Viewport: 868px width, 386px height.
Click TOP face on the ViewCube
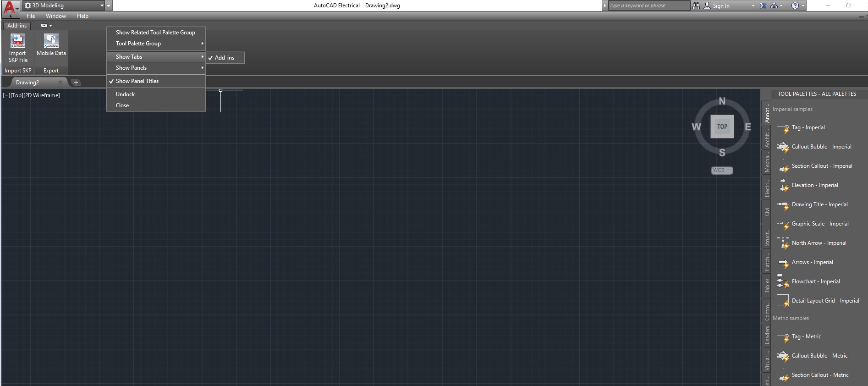point(722,127)
